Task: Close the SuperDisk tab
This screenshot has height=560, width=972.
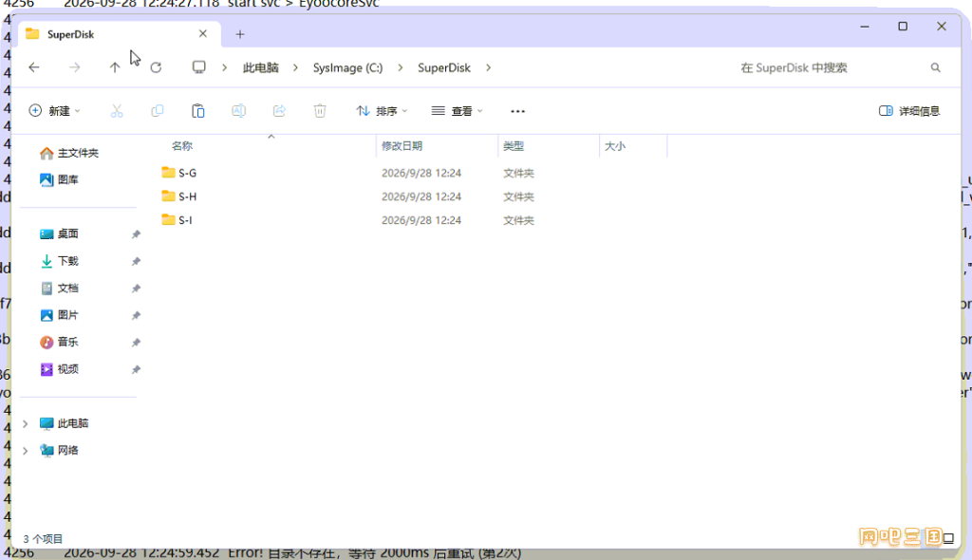Action: point(203,33)
